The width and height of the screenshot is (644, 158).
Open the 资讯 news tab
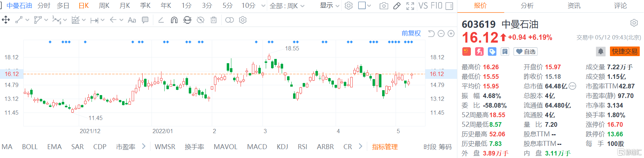574,6
